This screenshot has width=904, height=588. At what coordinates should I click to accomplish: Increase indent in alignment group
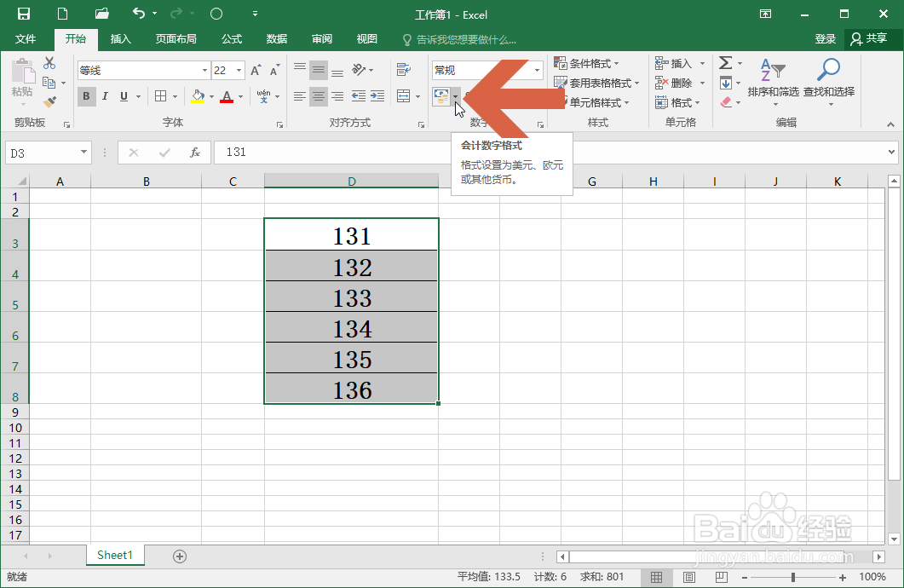(x=377, y=96)
